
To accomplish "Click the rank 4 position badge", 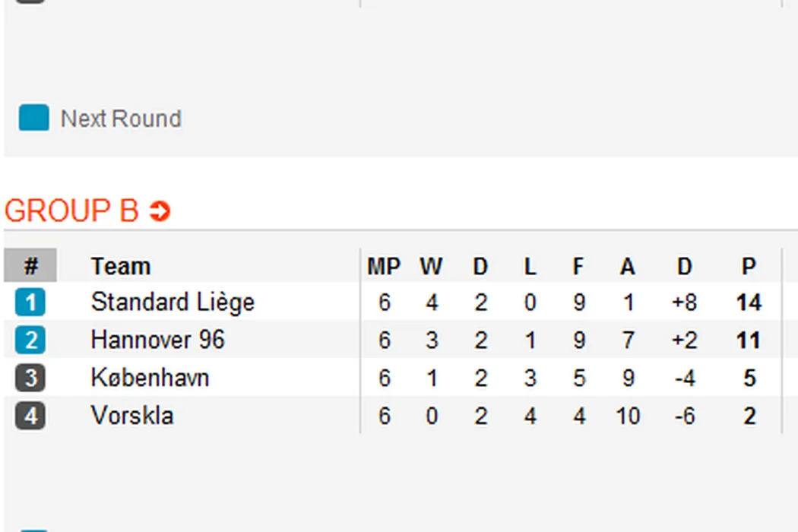I will click(x=30, y=416).
